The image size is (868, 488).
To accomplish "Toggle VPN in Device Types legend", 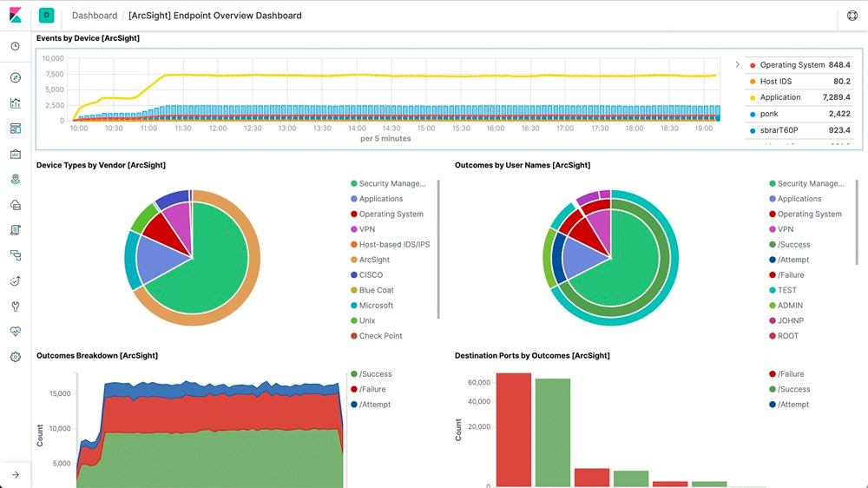I will [x=363, y=229].
